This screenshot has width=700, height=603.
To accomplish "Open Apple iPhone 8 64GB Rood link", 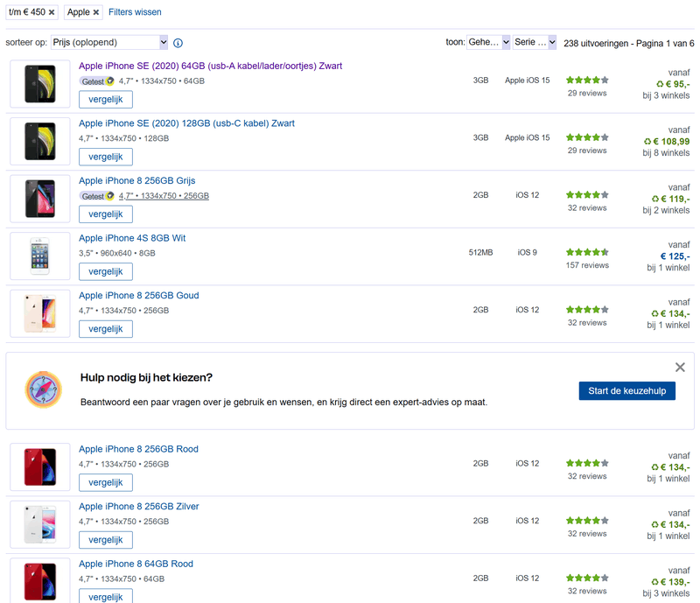I will pyautogui.click(x=136, y=564).
